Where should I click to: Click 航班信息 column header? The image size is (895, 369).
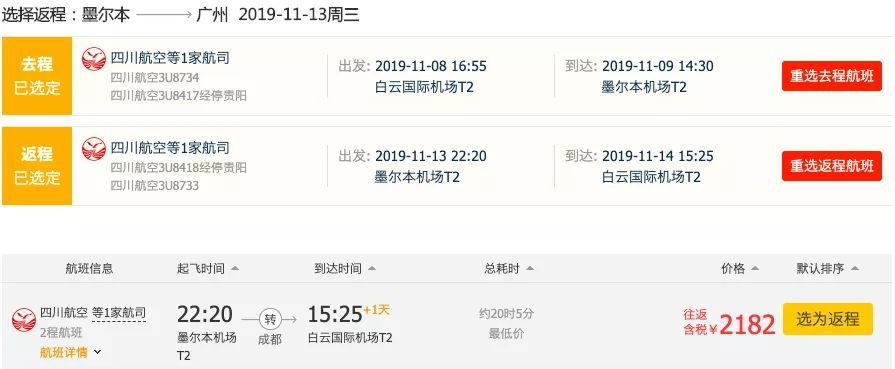click(89, 268)
